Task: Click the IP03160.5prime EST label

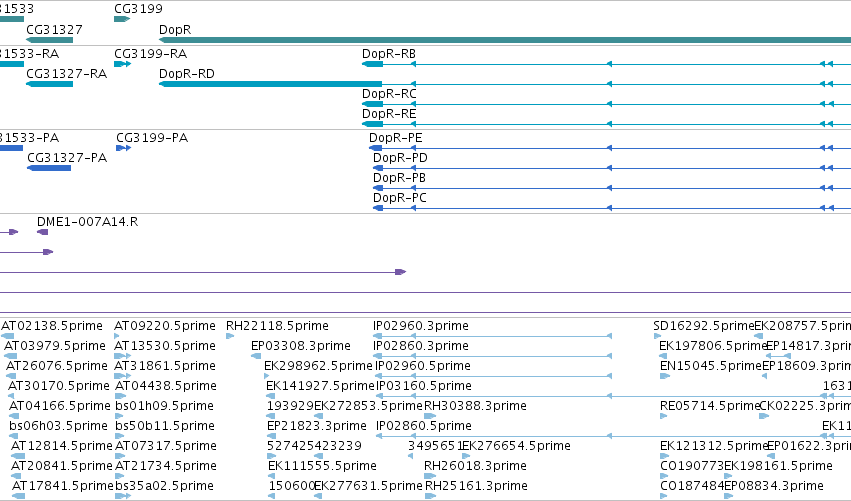Action: tap(424, 386)
